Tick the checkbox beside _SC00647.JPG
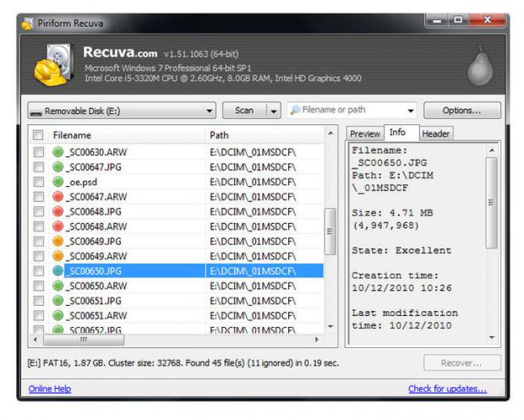524x420 pixels. pyautogui.click(x=38, y=167)
